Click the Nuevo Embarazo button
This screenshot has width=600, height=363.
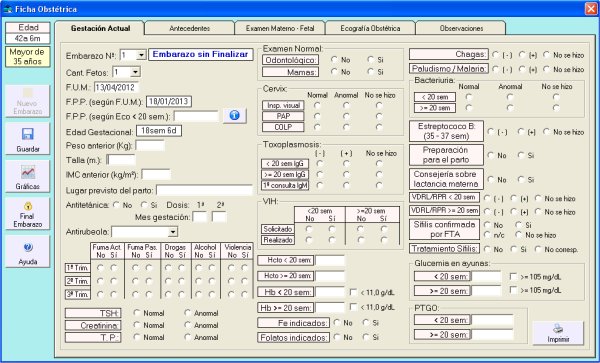(x=28, y=101)
